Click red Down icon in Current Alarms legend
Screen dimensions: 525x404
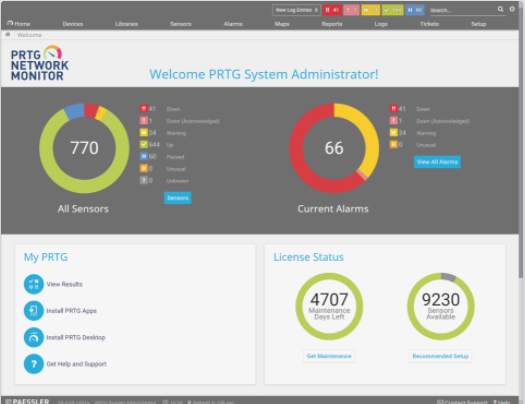(394, 108)
